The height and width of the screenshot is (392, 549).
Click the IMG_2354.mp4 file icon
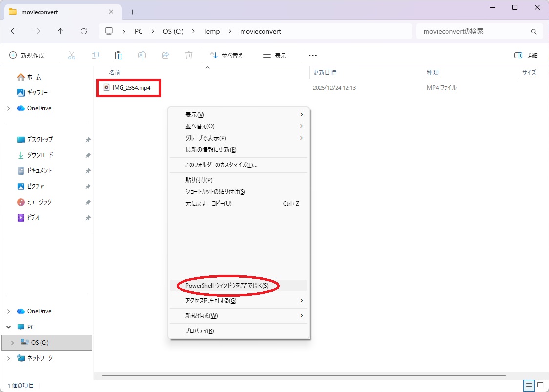pyautogui.click(x=106, y=88)
